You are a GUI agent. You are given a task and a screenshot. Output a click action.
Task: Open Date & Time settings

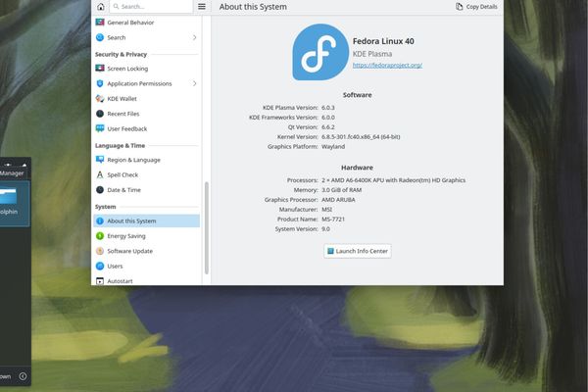point(146,190)
